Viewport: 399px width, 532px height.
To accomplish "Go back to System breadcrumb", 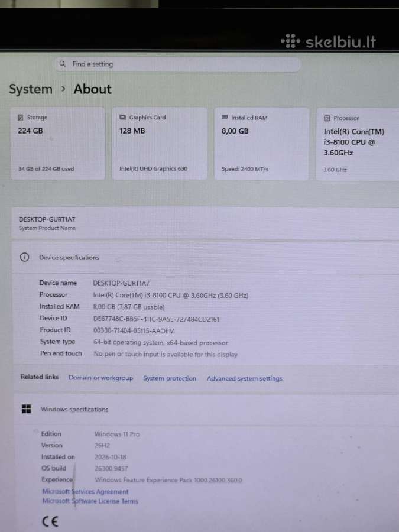I will [x=31, y=89].
